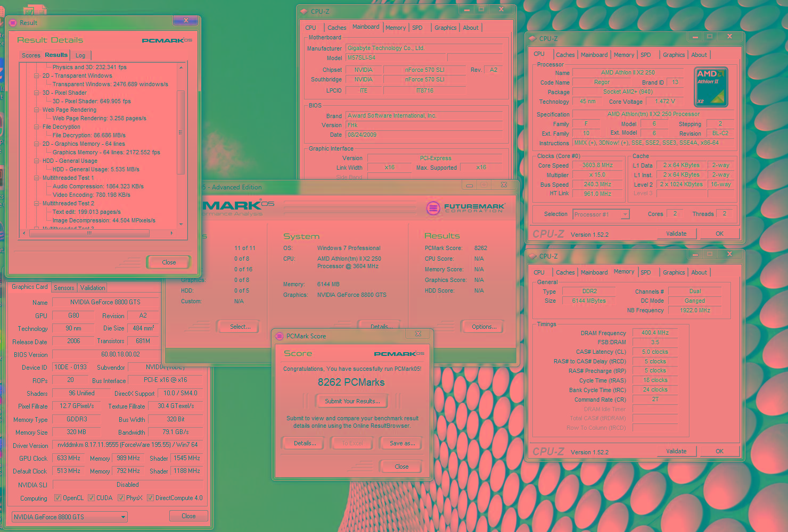Screen dimensions: 788x532
Task: Select the Image Decompression 44.504 MPixels/s row
Action: coord(104,220)
